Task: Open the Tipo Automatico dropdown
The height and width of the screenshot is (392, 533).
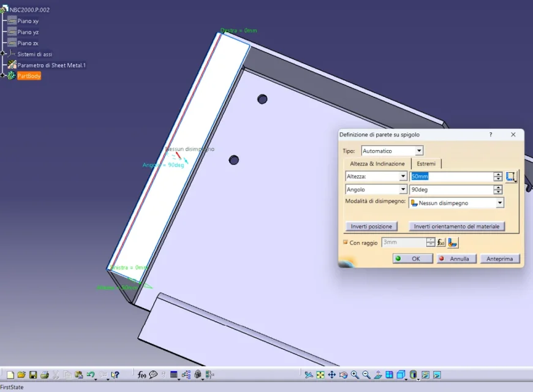Action: tap(419, 151)
